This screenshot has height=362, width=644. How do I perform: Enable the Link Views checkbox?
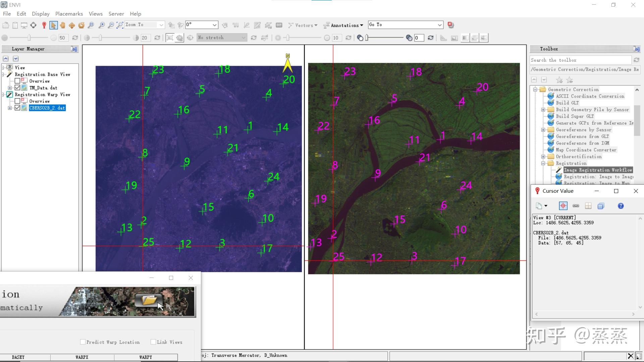tap(154, 342)
